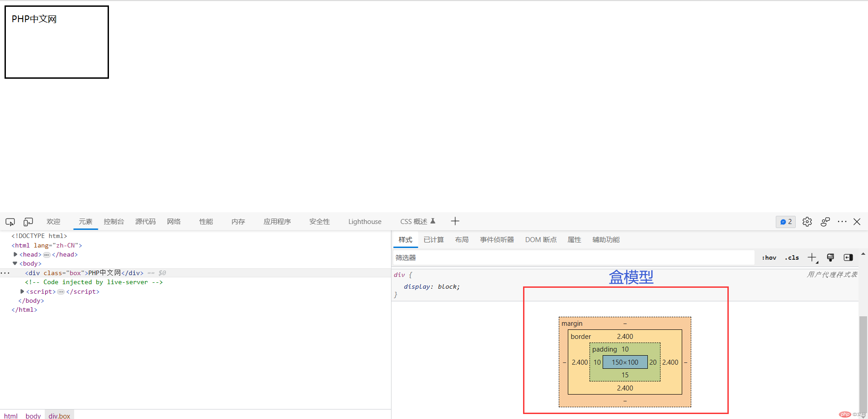The width and height of the screenshot is (868, 419).
Task: Open the 性能 tab
Action: pyautogui.click(x=206, y=222)
